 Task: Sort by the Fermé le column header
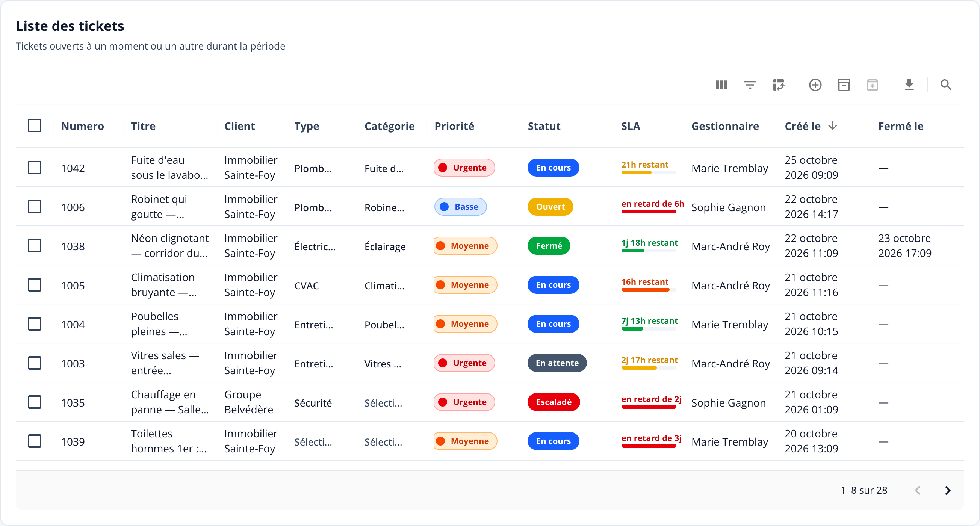pos(900,126)
